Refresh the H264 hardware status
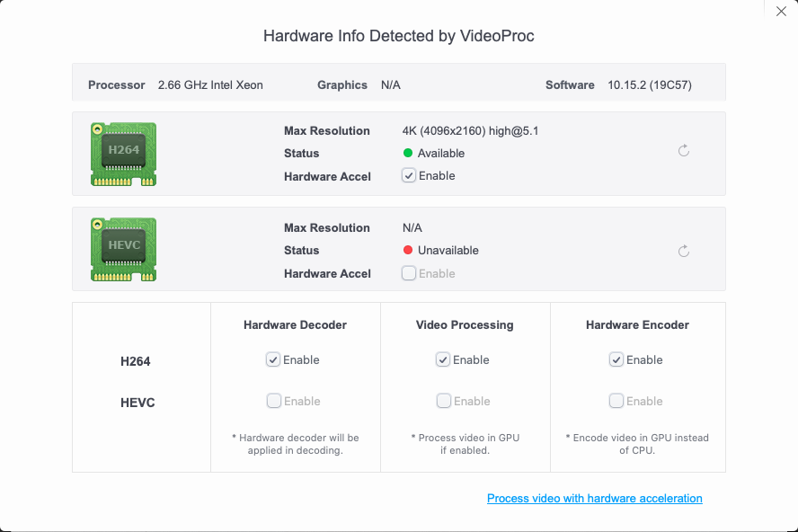The image size is (798, 532). coord(684,151)
